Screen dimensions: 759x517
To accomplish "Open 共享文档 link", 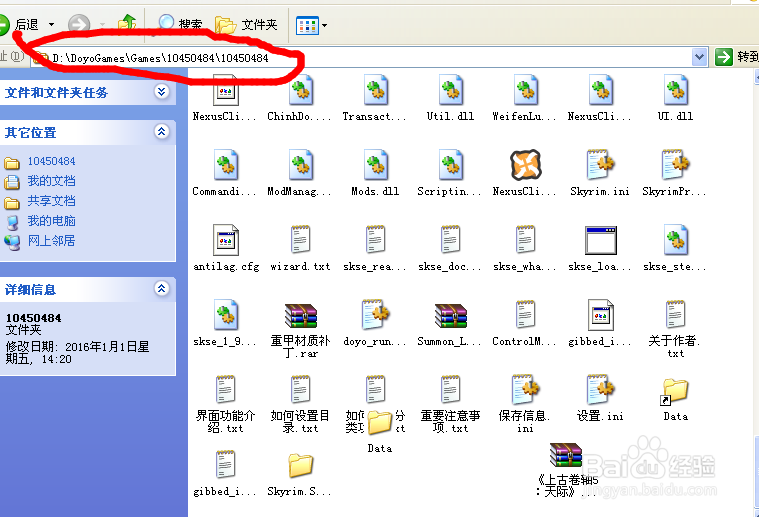I will 51,201.
